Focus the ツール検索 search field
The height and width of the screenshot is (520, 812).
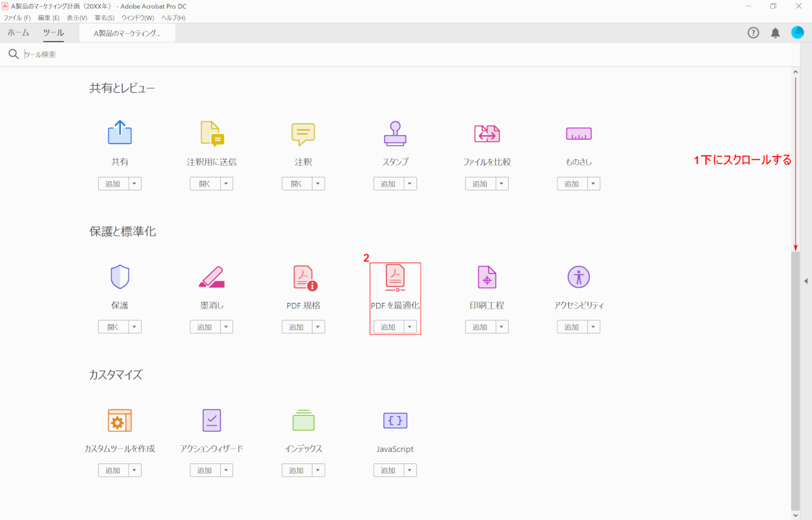pos(195,55)
